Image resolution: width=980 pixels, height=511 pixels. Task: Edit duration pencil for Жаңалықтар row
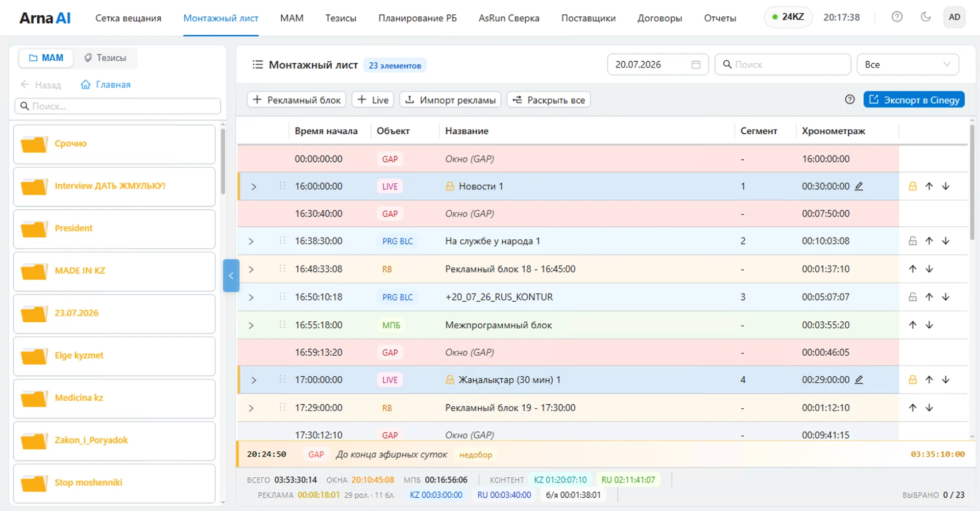(859, 380)
